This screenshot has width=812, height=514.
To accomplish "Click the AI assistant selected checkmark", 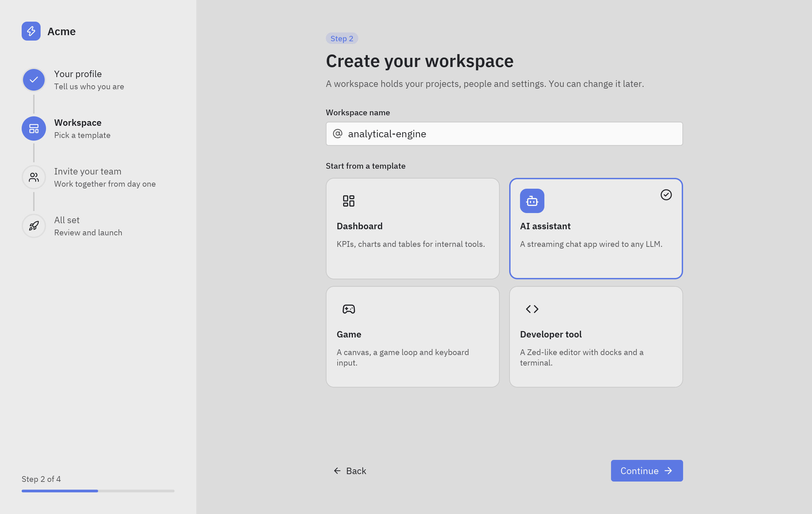I will [x=666, y=195].
